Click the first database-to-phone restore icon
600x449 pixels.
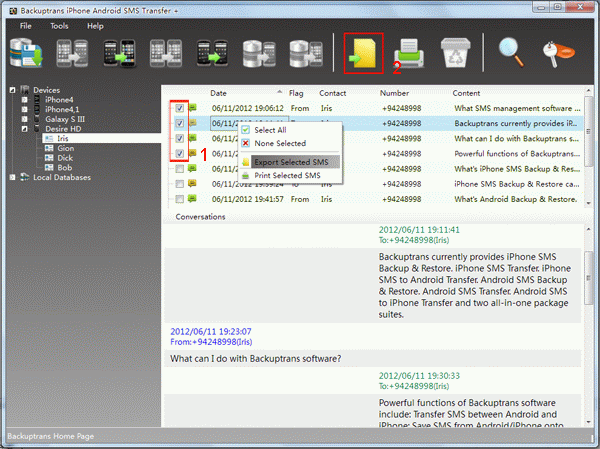point(259,53)
